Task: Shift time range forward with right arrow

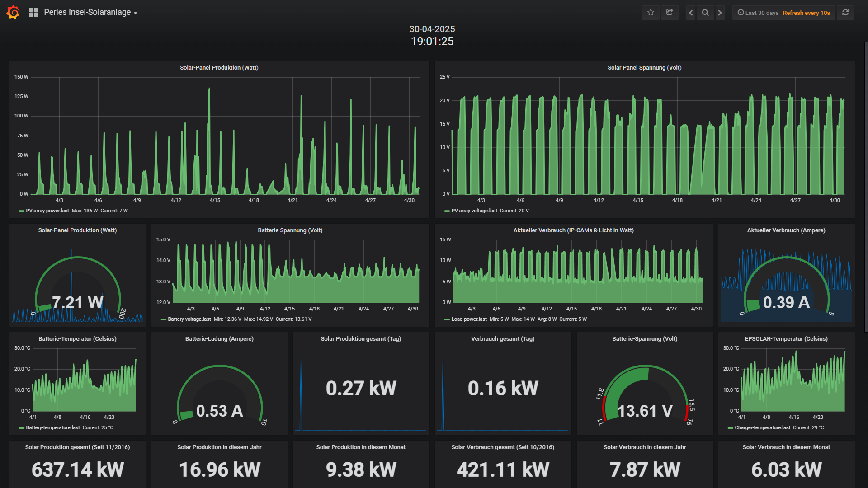Action: point(720,13)
